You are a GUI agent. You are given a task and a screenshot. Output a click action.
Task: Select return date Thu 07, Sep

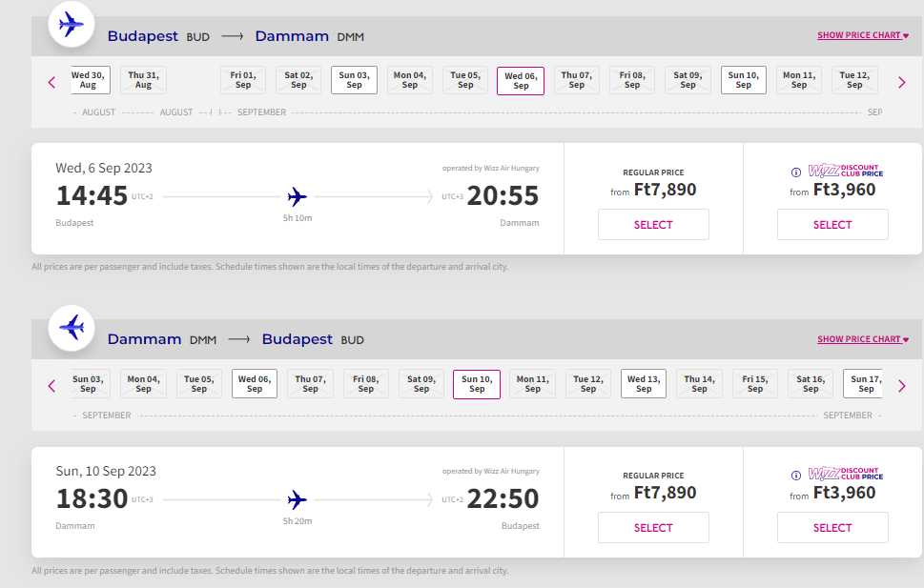[x=310, y=384]
